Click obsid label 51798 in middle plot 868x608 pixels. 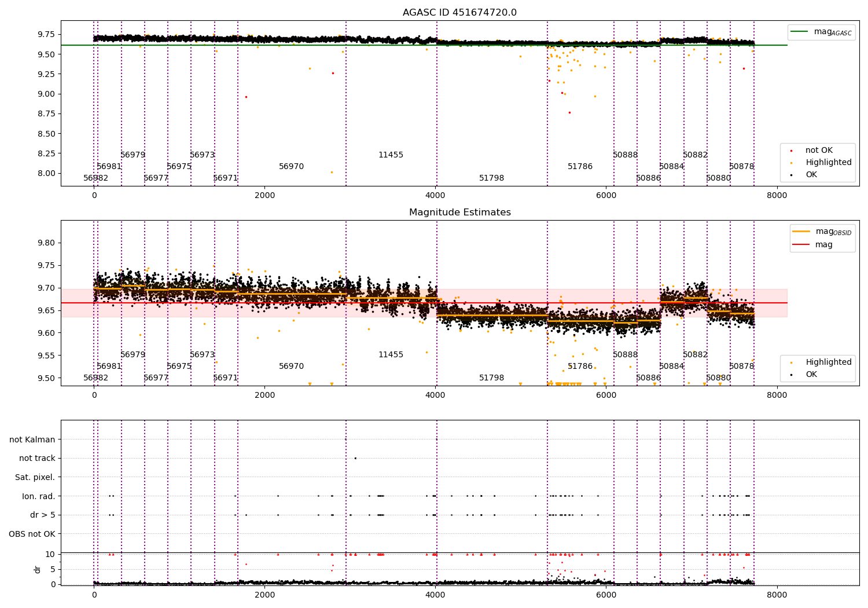coord(492,378)
